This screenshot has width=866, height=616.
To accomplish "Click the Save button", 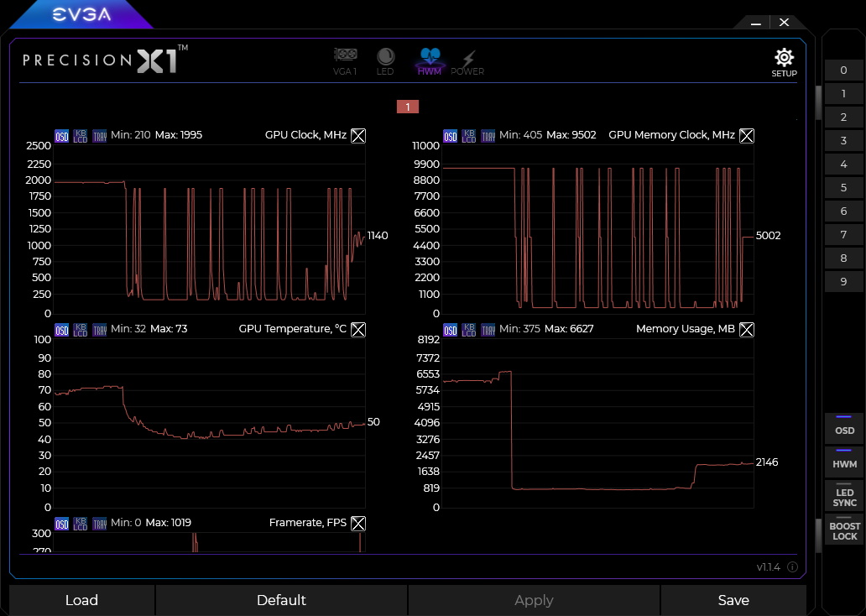I will [x=733, y=600].
